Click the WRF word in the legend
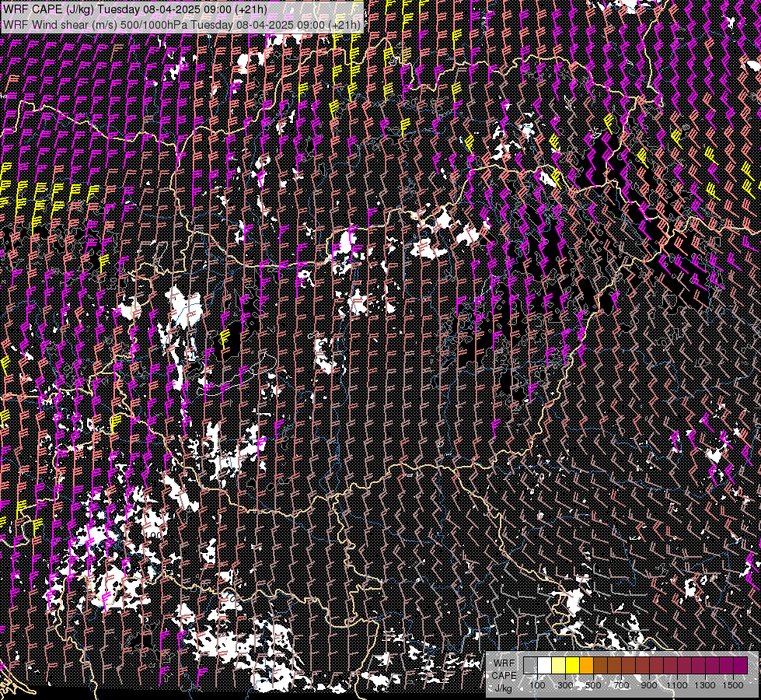Screen dimensions: 761x700 click(504, 663)
